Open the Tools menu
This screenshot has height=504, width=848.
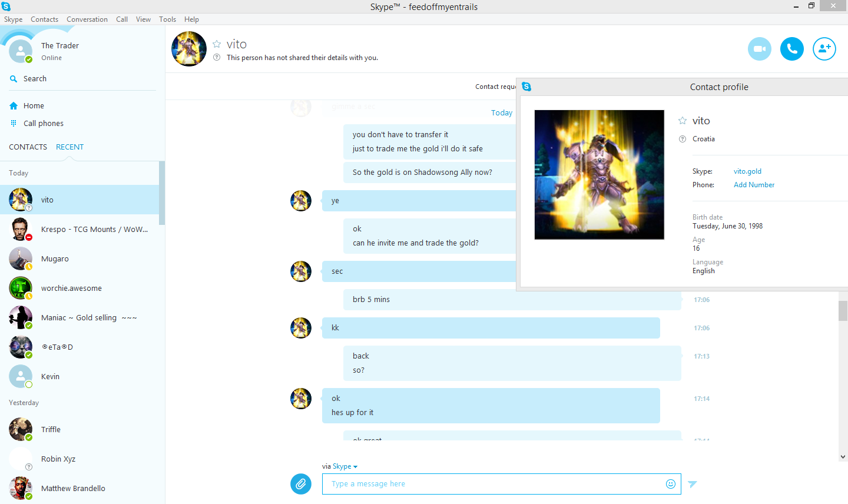(x=167, y=19)
